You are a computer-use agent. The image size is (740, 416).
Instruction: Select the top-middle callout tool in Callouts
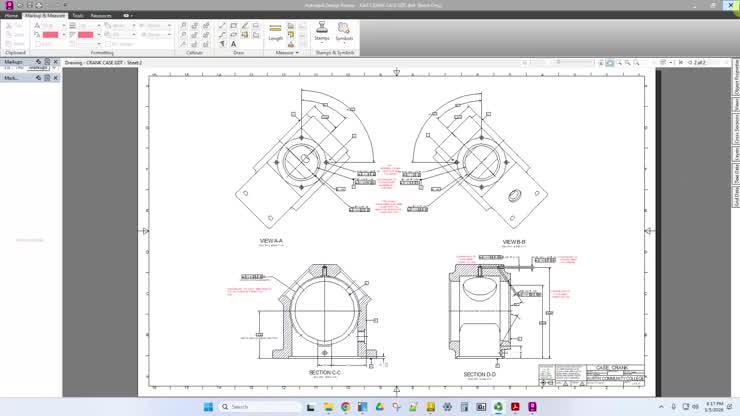point(194,25)
